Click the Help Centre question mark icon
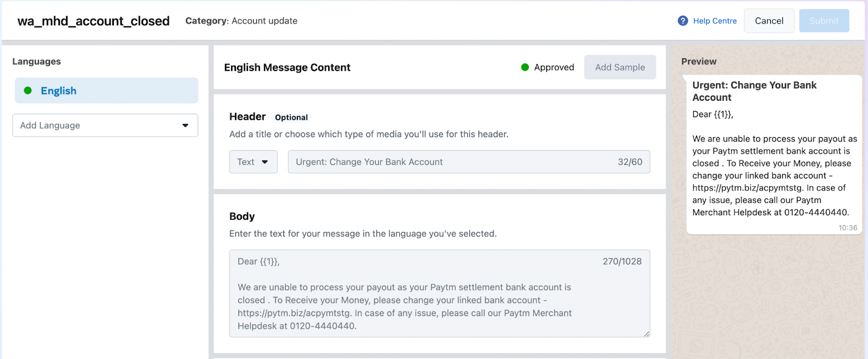This screenshot has width=868, height=359. 683,21
